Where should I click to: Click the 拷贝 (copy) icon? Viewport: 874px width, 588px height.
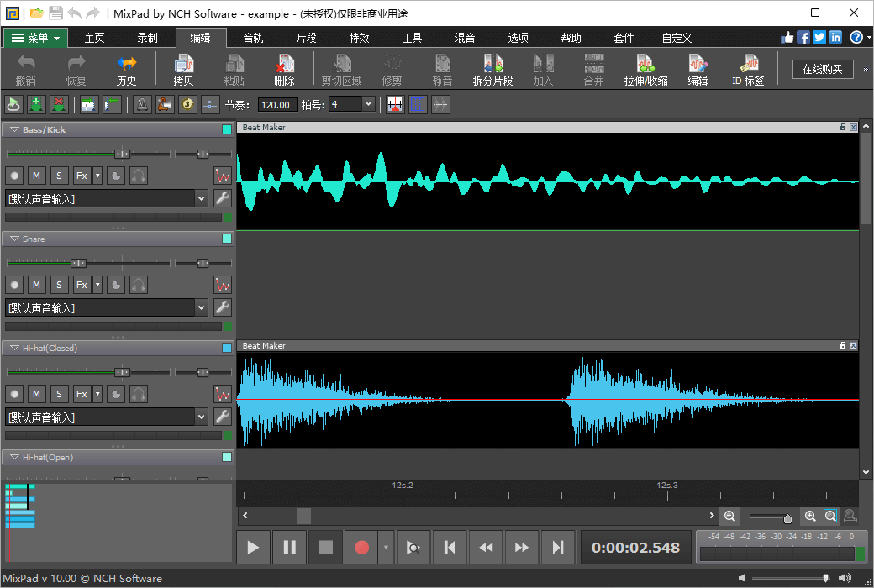click(183, 70)
